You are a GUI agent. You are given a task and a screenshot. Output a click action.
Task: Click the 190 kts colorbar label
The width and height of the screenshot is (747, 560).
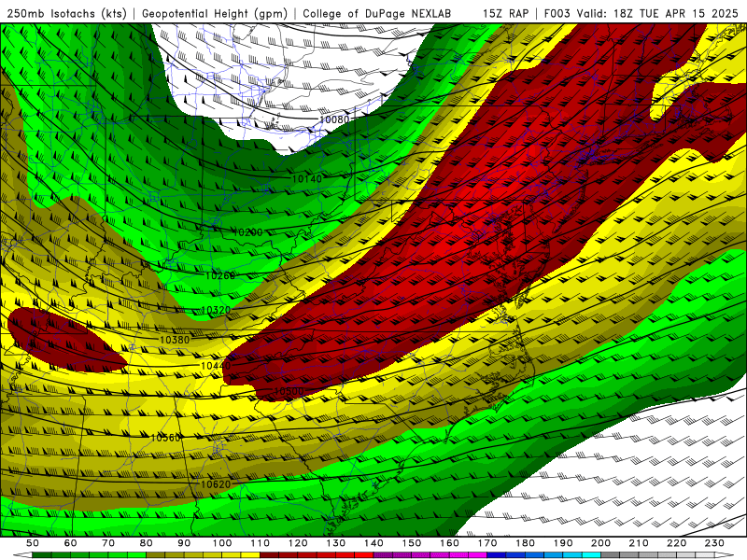(x=563, y=543)
